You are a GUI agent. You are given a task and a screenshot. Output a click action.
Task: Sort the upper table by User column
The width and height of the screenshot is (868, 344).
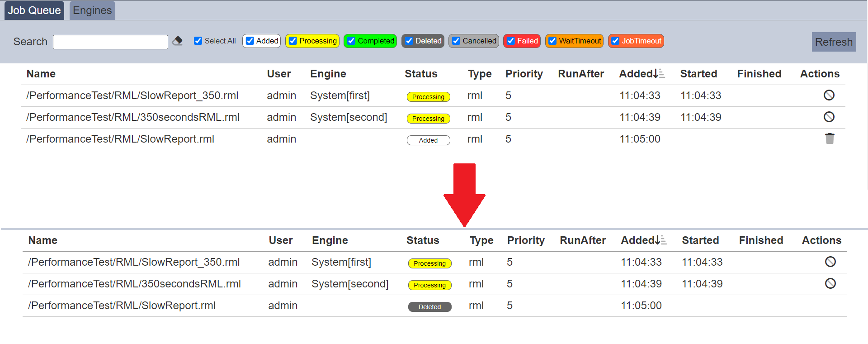tap(279, 74)
